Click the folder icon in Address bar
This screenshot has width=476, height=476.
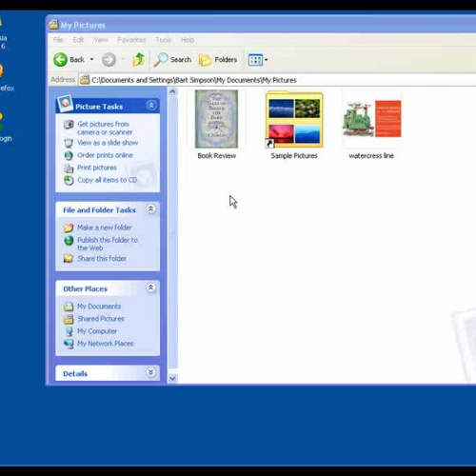[85, 80]
